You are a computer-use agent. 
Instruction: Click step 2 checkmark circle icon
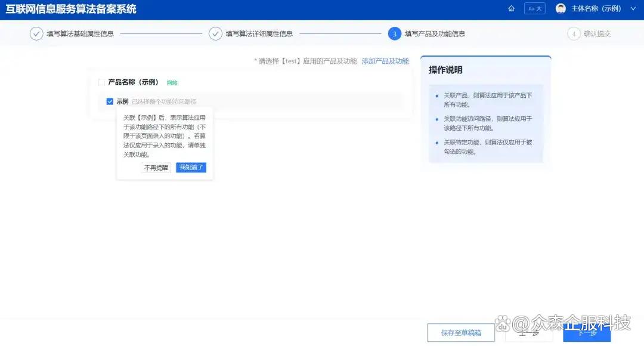(215, 33)
